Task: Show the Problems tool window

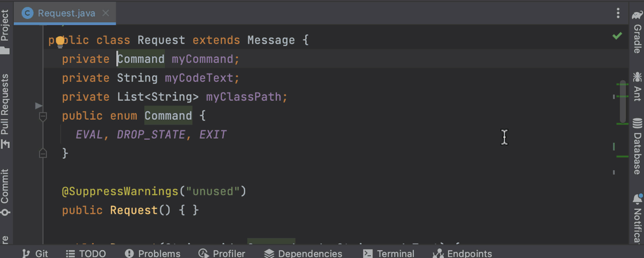Action: click(152, 253)
